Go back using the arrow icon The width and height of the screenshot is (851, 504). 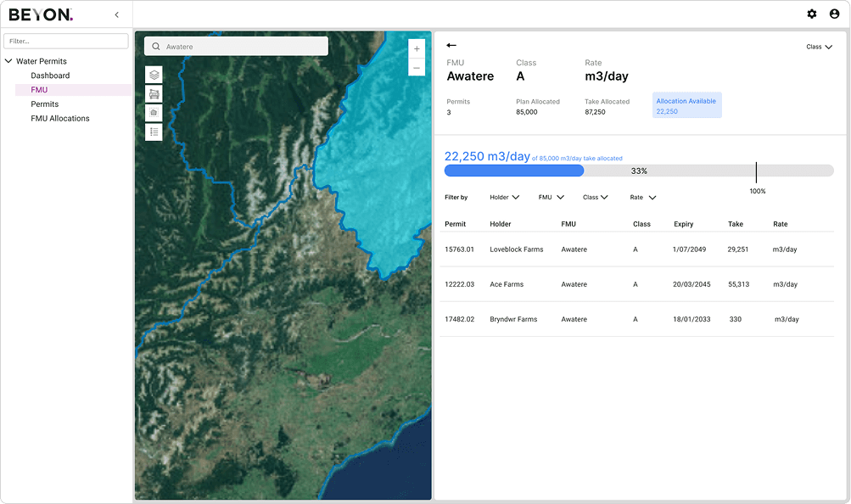coord(451,46)
